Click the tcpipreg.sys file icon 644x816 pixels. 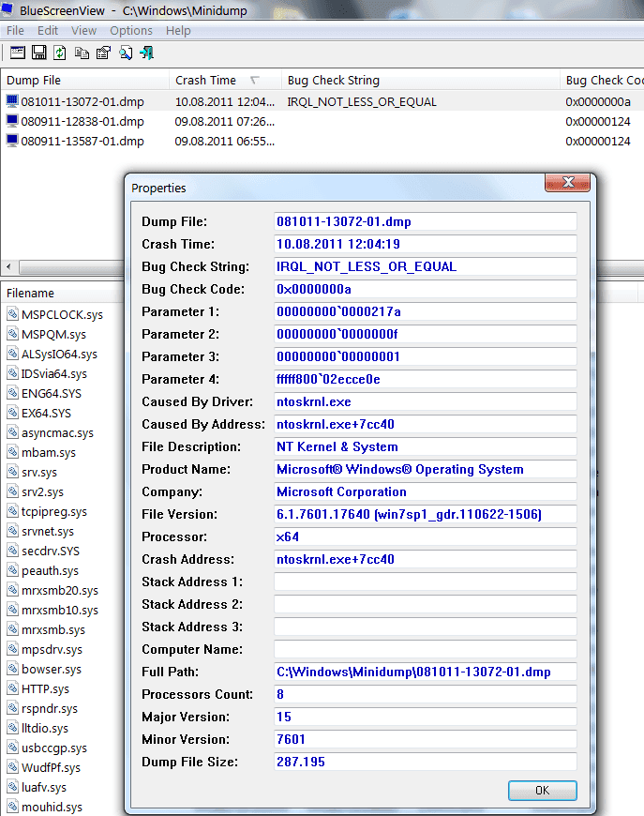12,511
